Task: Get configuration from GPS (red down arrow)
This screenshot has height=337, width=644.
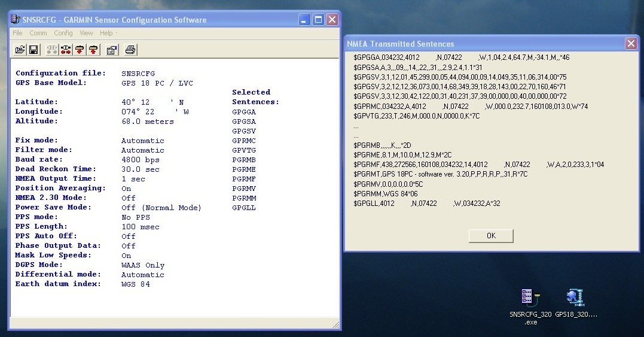Action: pyautogui.click(x=80, y=50)
